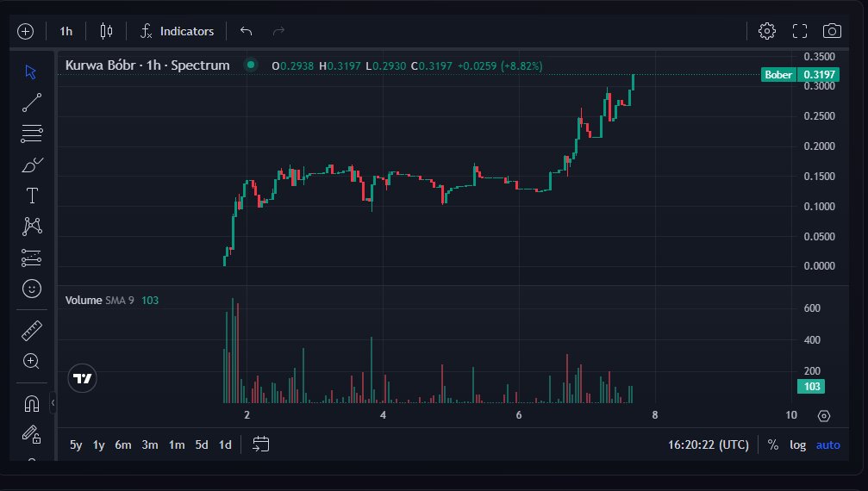Screen dimensions: 868x491
Task: Set the range to 1d
Action: (225, 444)
